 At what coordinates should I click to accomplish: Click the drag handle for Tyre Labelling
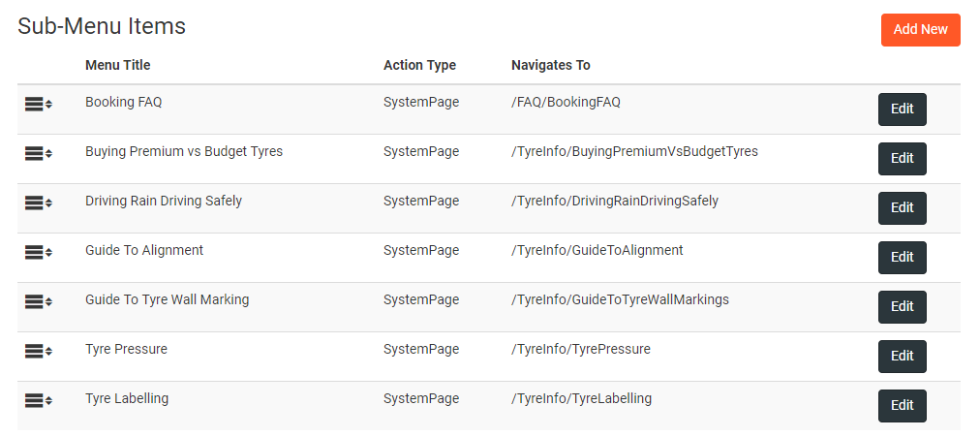coord(38,400)
